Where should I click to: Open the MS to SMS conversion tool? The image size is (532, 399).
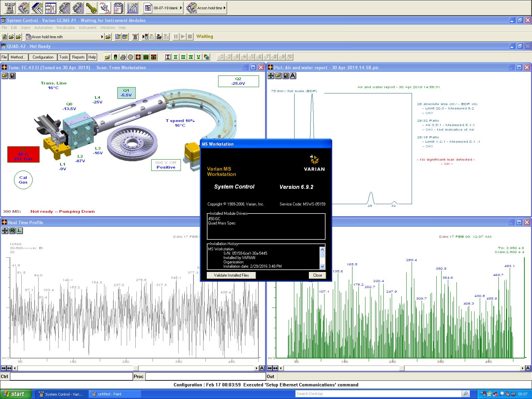coord(105,8)
